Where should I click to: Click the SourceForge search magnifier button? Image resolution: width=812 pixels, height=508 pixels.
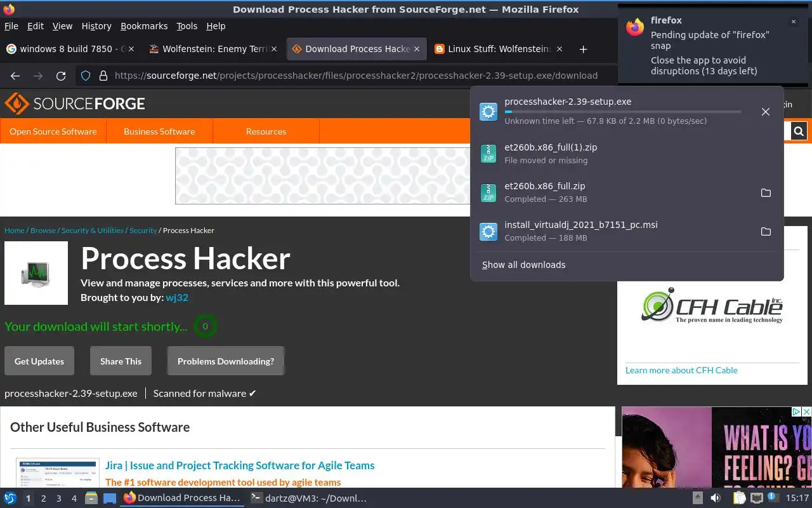pyautogui.click(x=799, y=131)
